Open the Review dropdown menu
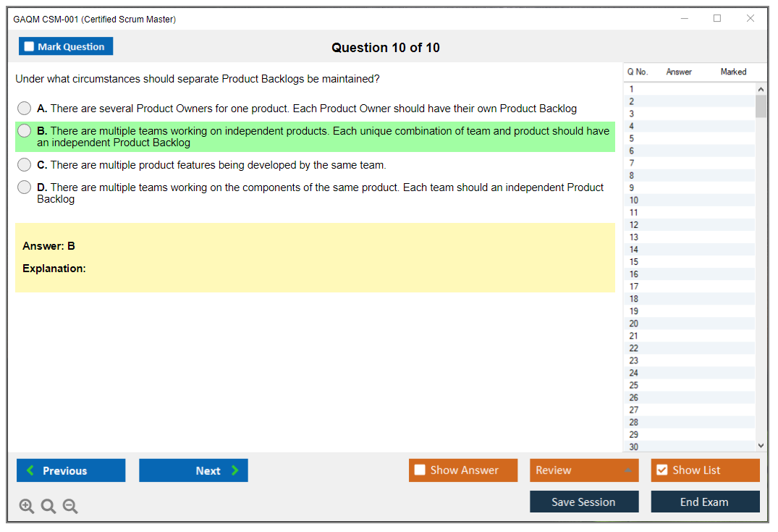 click(584, 470)
